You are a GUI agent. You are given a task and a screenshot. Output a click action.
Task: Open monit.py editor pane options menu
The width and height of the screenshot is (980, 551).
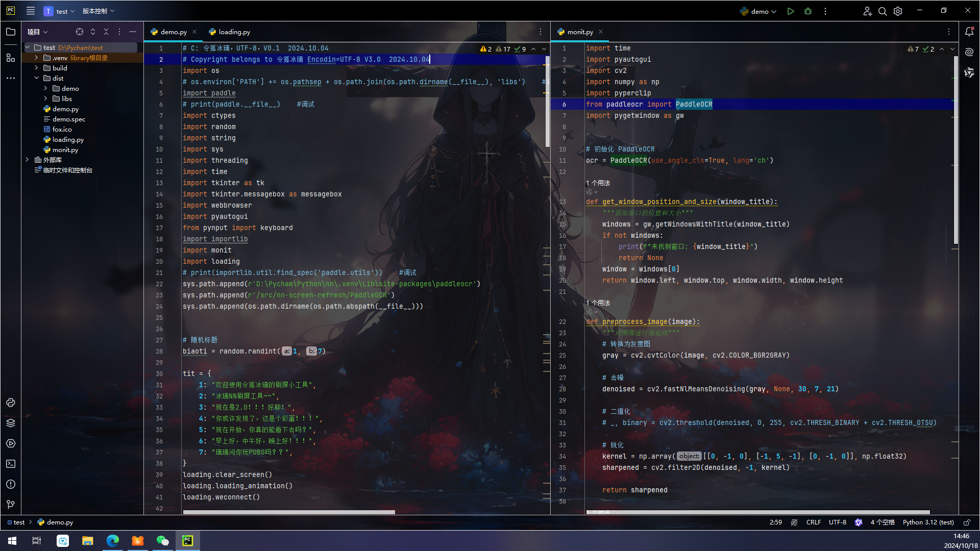pos(949,32)
